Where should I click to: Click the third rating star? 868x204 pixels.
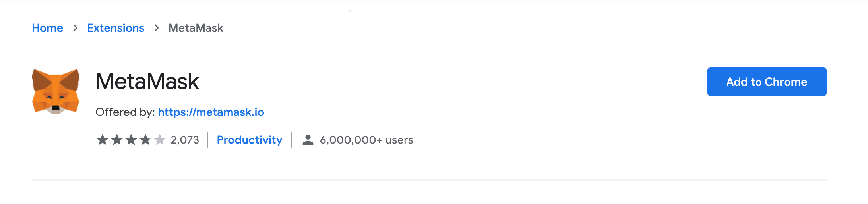pyautogui.click(x=131, y=140)
